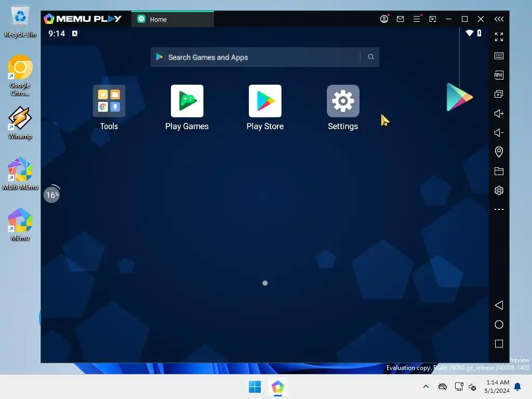Click the Wi-Fi status icon in Android bar
Viewport: 532px width, 399px height.
click(470, 33)
